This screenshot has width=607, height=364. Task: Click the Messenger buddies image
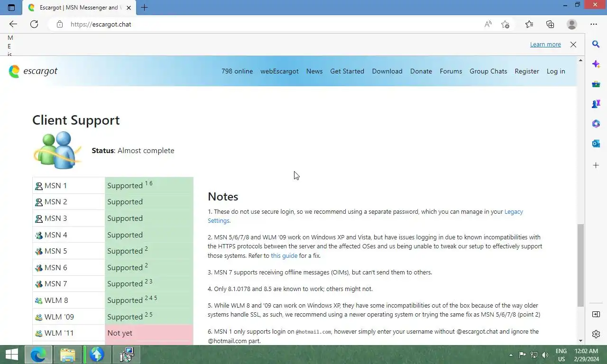tap(58, 150)
